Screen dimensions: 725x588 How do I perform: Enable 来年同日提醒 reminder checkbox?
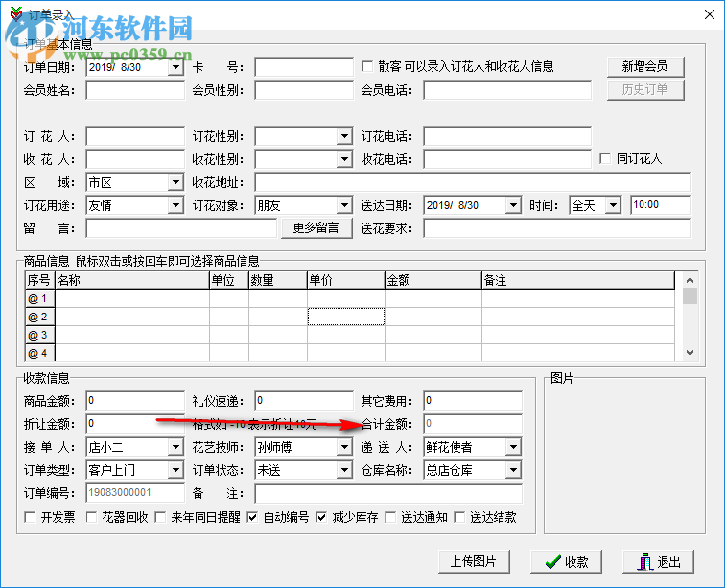[160, 517]
